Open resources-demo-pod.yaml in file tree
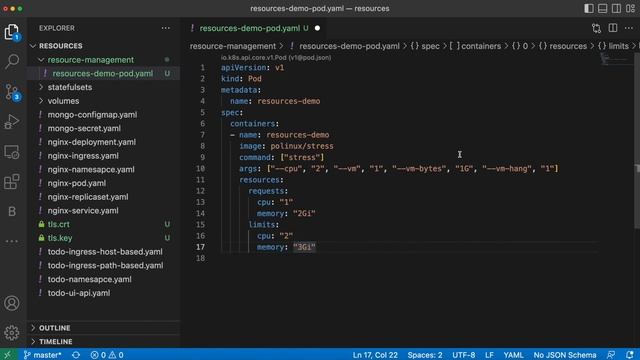 tap(104, 73)
